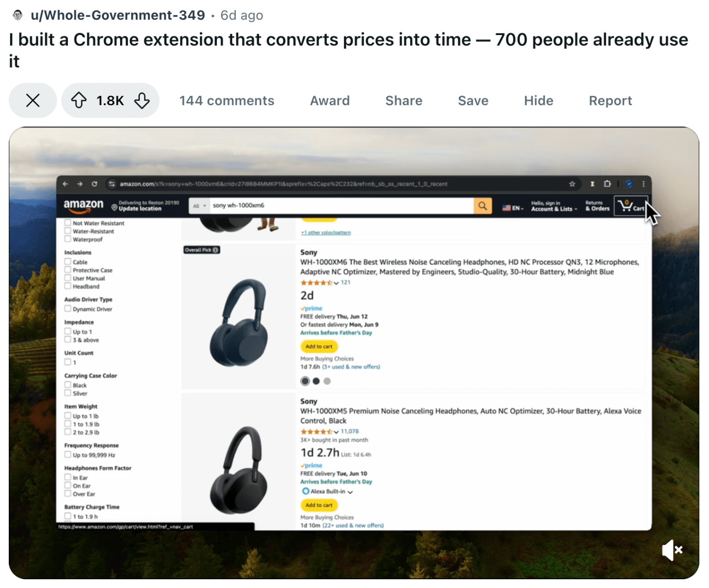Image resolution: width=709 pixels, height=588 pixels.
Task: Click the browser extensions puzzle icon
Action: 607,184
